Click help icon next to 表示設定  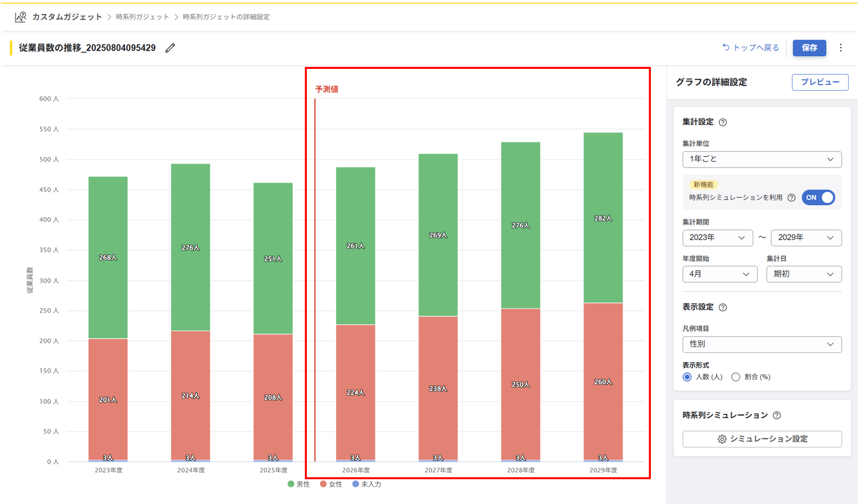click(x=723, y=307)
